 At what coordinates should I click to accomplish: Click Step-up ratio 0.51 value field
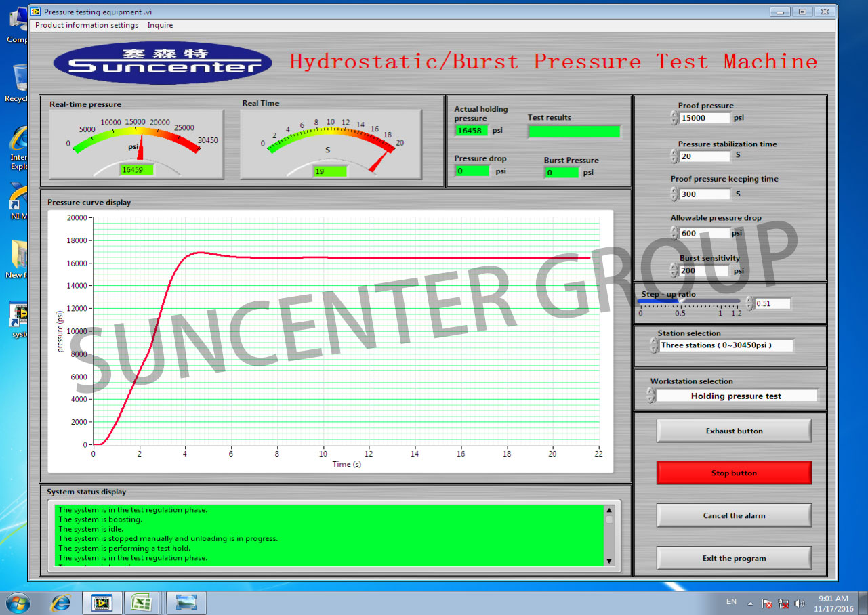[772, 303]
